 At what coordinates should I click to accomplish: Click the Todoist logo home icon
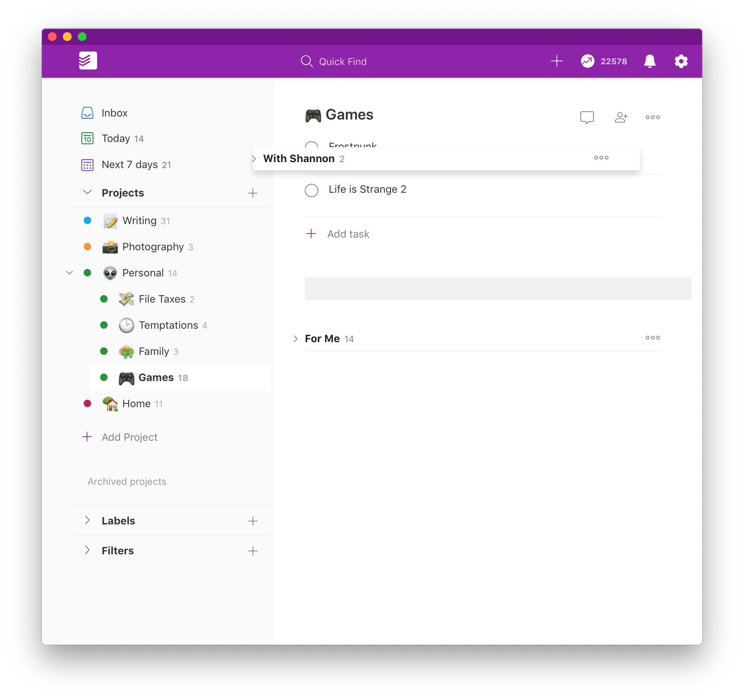point(88,61)
